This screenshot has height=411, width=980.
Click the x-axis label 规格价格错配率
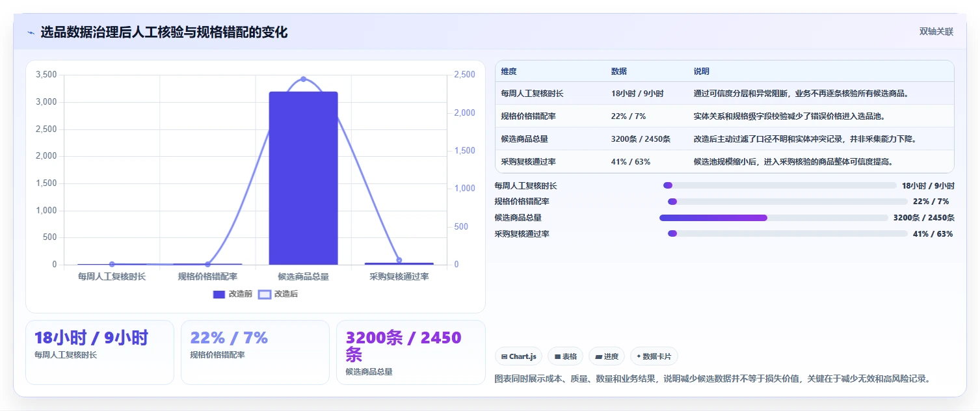(207, 276)
